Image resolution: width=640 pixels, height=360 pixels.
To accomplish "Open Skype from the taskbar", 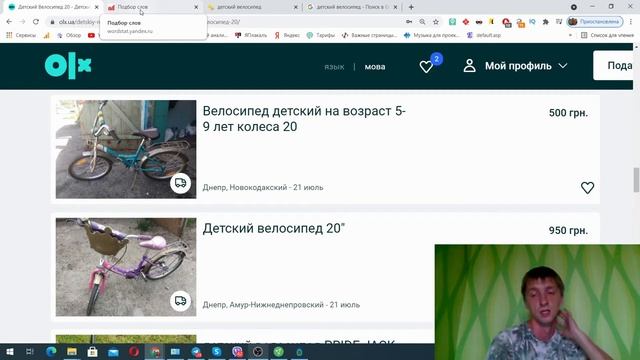I will (x=217, y=351).
